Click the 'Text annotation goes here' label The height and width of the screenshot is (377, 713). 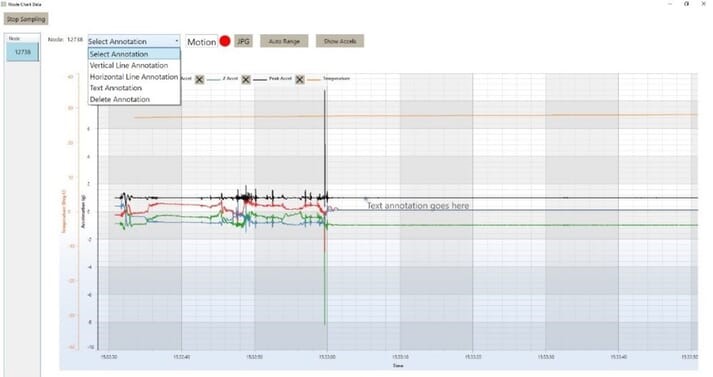click(418, 206)
